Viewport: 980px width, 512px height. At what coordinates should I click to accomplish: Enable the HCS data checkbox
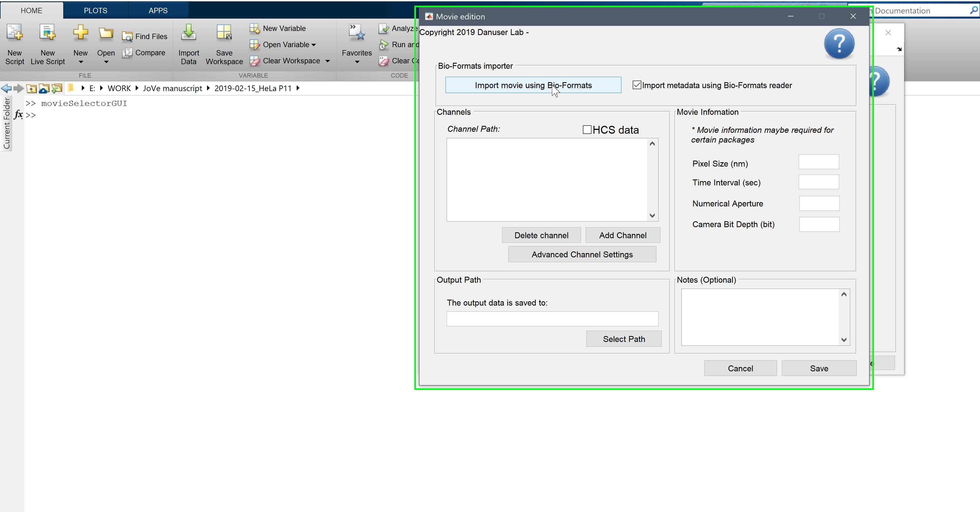(x=587, y=130)
